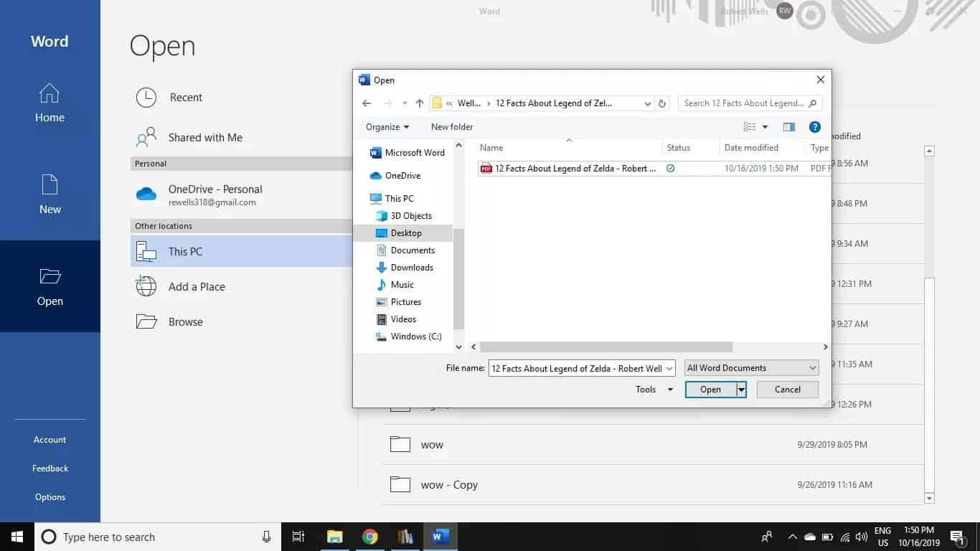Screen dimensions: 980x551
Task: Select This PC location
Action: (x=241, y=252)
